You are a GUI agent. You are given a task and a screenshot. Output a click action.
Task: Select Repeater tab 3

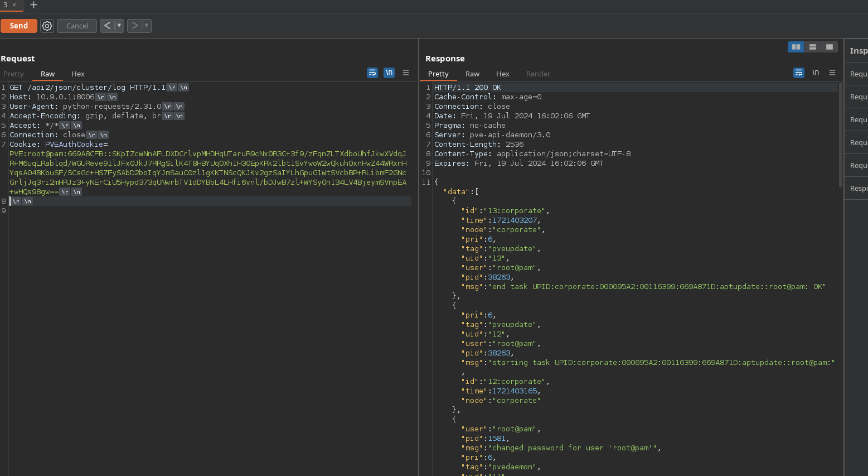tap(6, 4)
